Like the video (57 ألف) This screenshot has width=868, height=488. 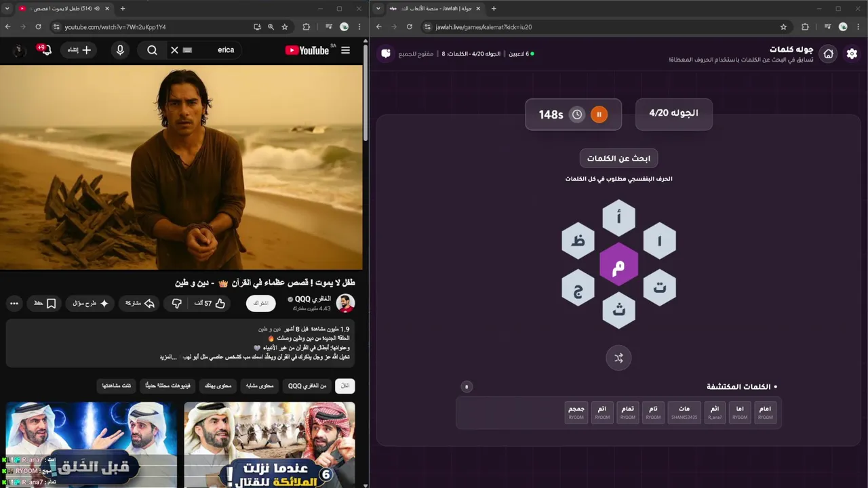click(x=209, y=304)
